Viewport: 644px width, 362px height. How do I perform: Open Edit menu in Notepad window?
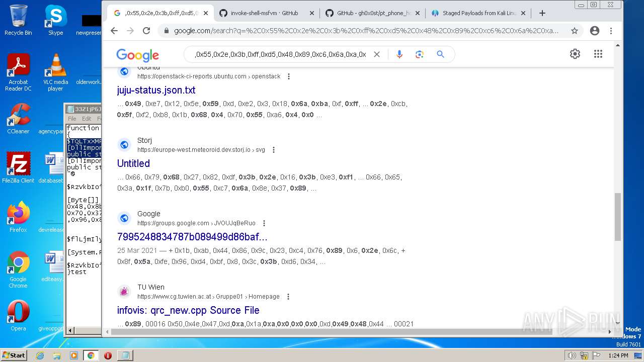[x=87, y=119]
